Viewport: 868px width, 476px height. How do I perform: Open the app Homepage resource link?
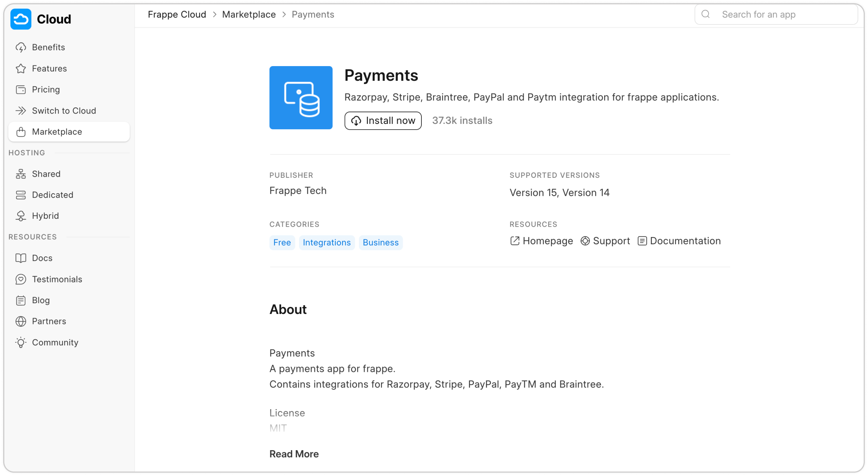(x=541, y=241)
